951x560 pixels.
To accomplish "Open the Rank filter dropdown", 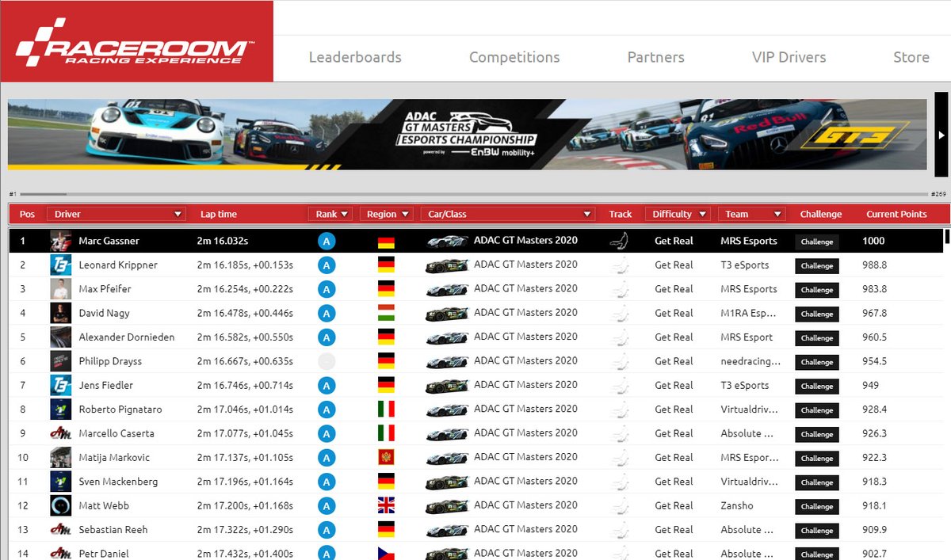I will 331,214.
